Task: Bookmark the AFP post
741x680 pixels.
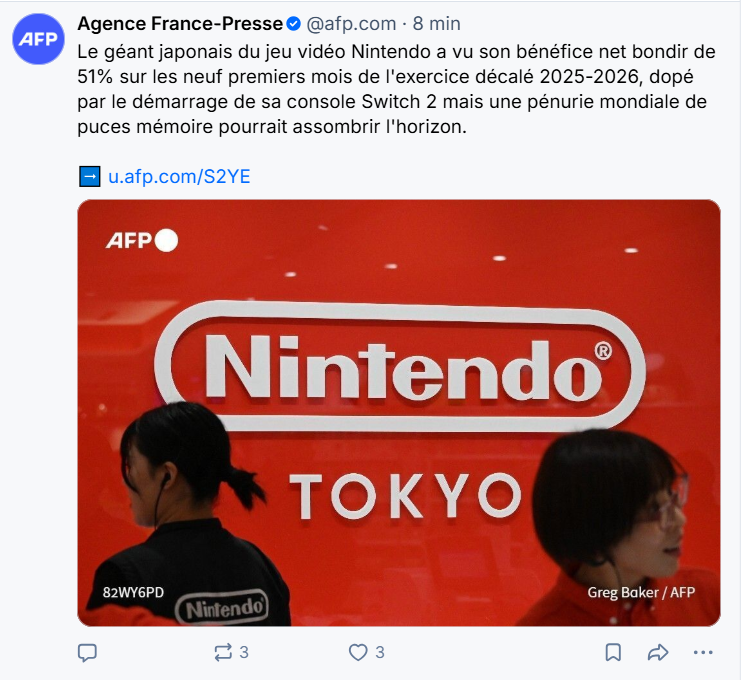Action: coord(613,653)
